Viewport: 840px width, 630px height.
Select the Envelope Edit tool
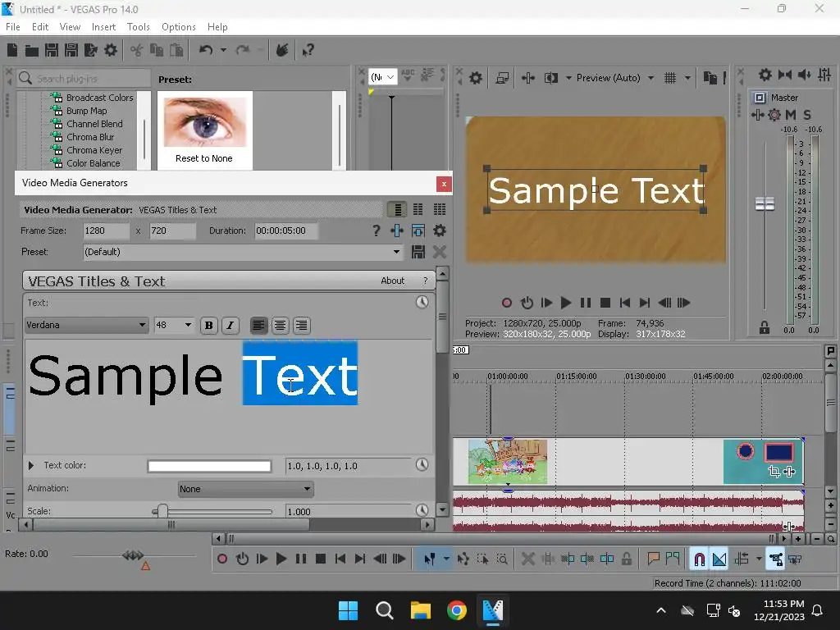(463, 559)
